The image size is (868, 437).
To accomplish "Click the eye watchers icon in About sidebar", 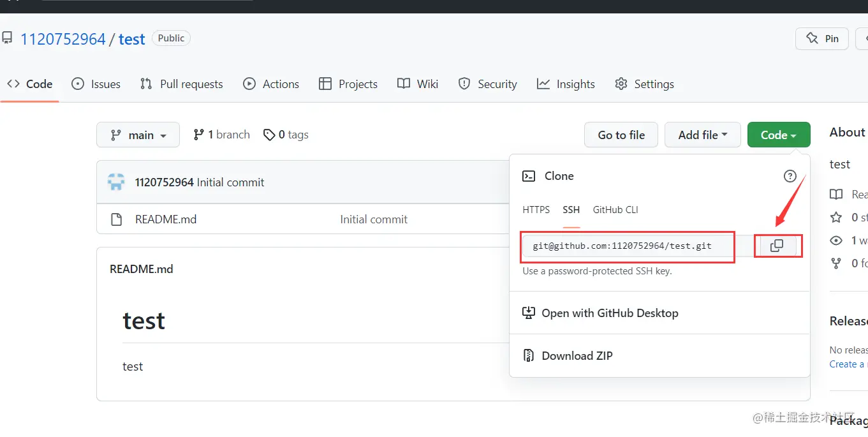I will [x=836, y=241].
